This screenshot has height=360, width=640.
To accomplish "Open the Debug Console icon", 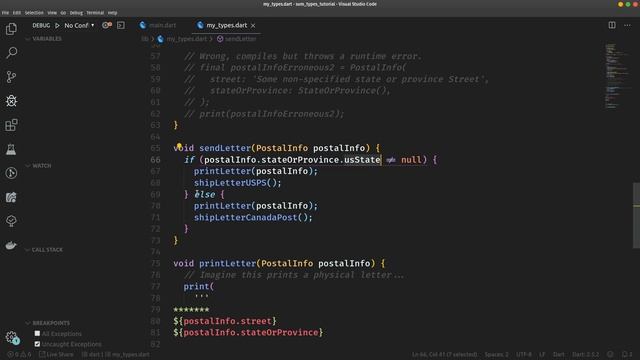I will (121, 25).
